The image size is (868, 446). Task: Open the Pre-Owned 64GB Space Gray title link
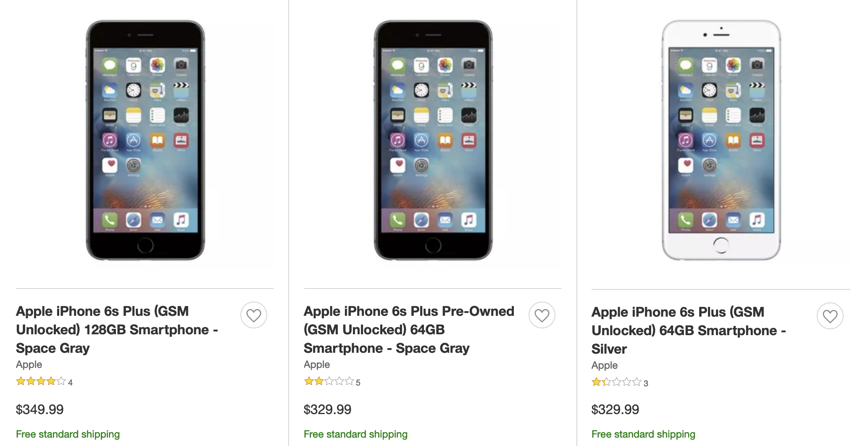tap(408, 330)
